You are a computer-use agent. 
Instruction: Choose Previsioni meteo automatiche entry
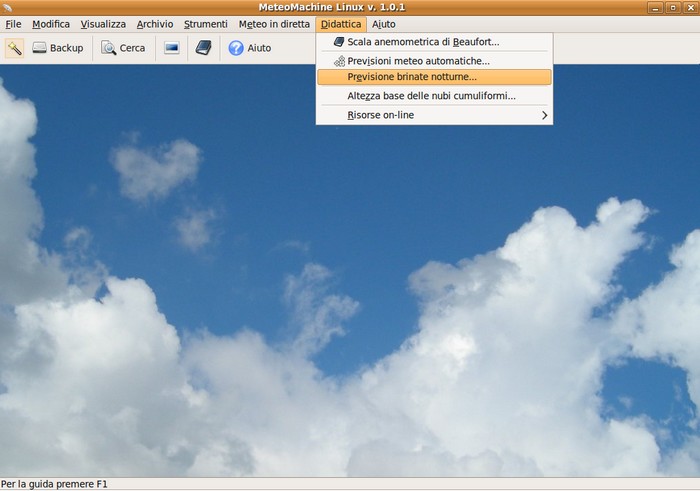[434, 61]
